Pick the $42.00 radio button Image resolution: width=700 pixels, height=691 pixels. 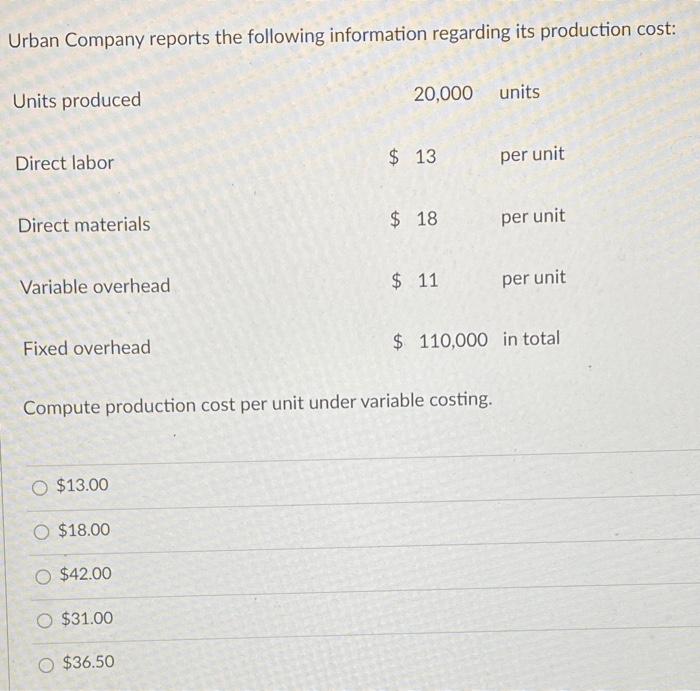[43, 577]
